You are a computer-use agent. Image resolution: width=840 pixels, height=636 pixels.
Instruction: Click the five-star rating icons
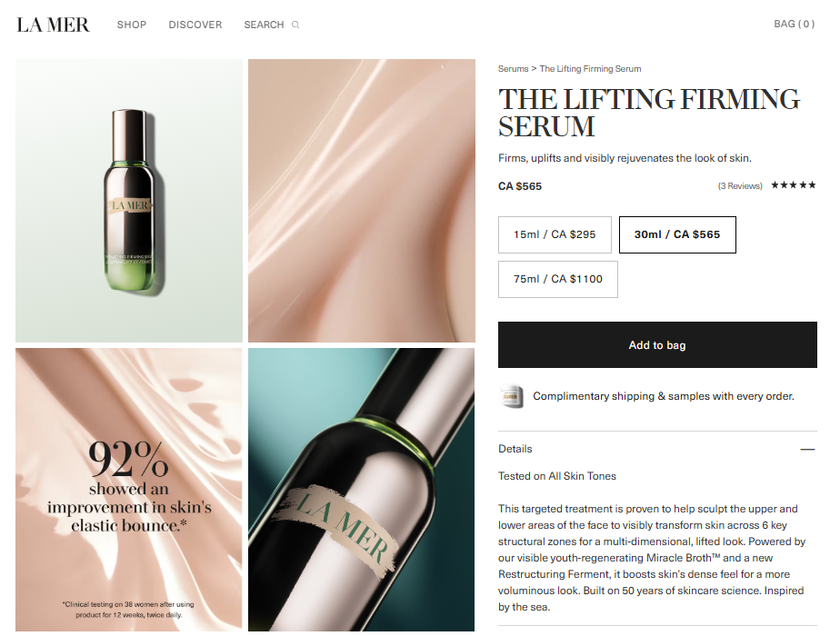794,185
